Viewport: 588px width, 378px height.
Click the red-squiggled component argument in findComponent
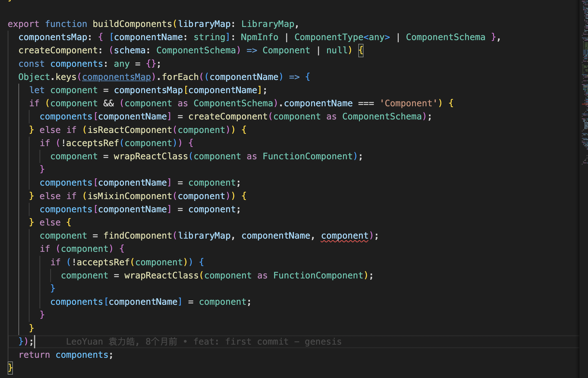[x=345, y=236]
